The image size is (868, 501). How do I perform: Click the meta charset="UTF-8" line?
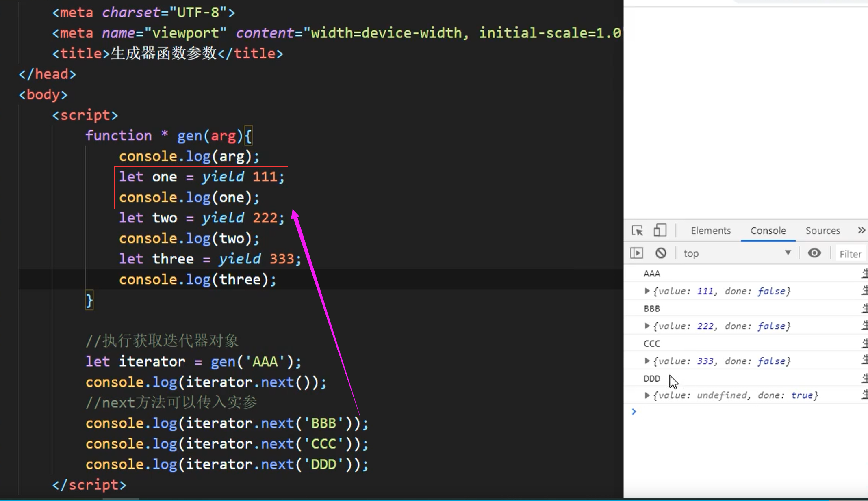[x=143, y=13]
